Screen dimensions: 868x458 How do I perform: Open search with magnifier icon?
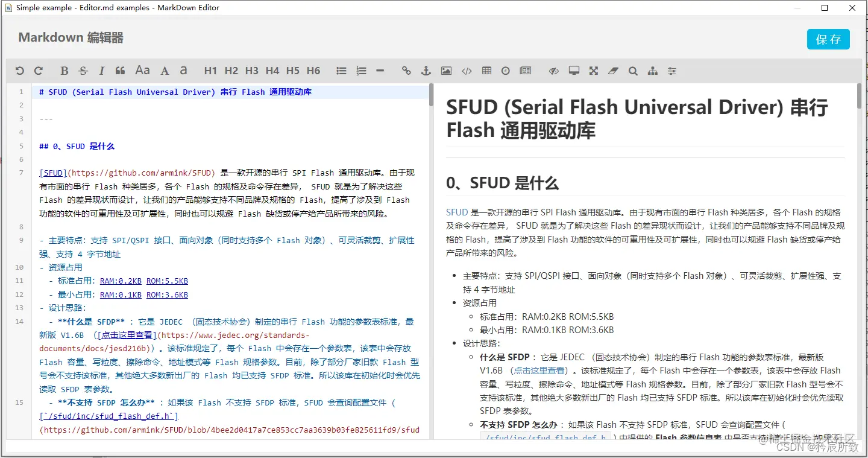[x=633, y=71]
